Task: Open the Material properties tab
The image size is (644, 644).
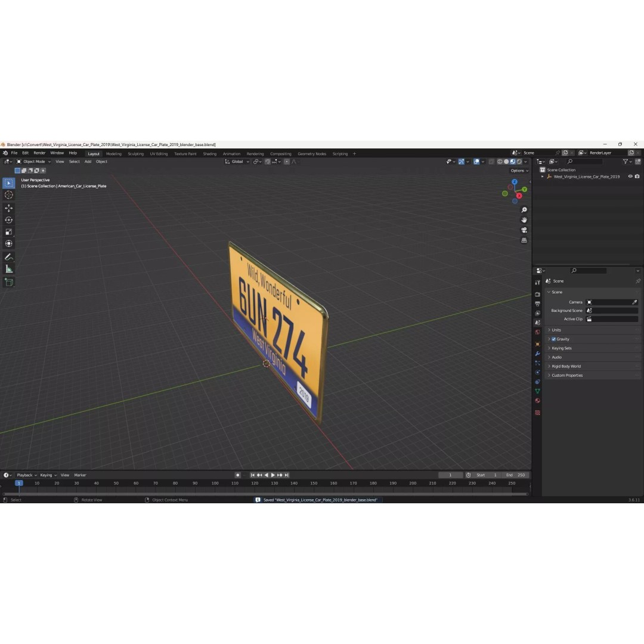Action: coord(537,401)
